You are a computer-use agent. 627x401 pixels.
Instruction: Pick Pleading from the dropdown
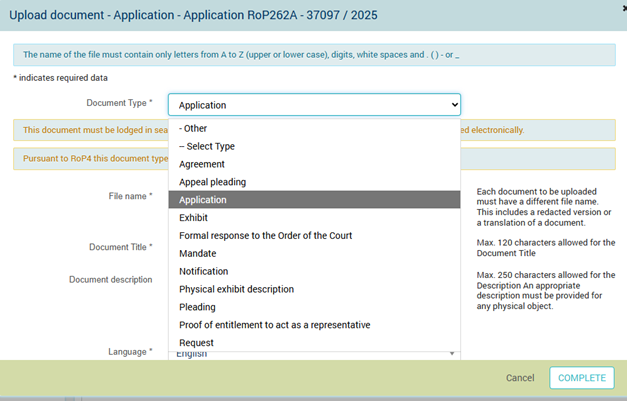198,307
